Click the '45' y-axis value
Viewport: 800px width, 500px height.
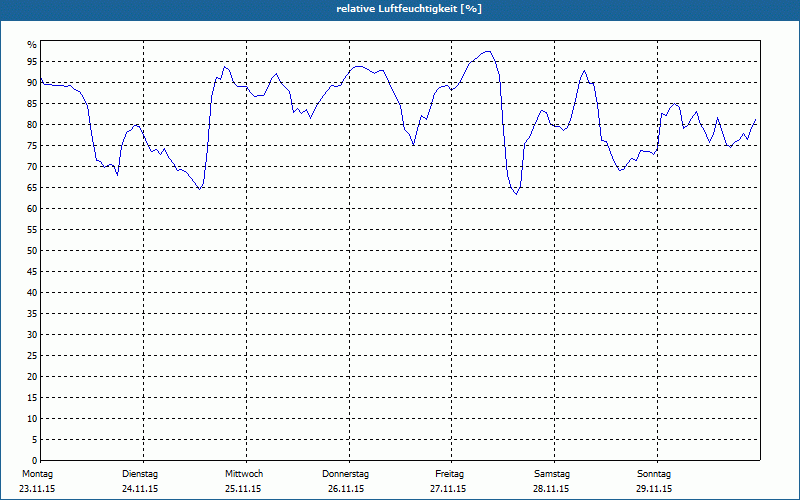pyautogui.click(x=32, y=271)
